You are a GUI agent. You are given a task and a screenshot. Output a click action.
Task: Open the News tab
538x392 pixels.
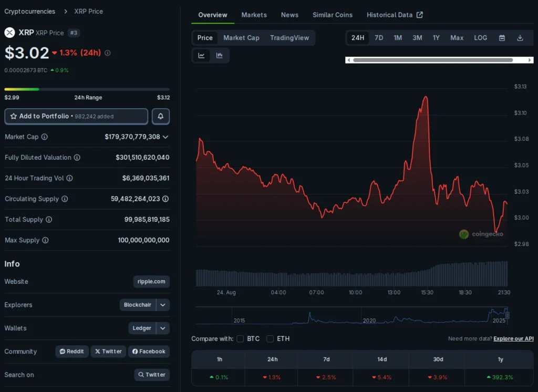289,15
